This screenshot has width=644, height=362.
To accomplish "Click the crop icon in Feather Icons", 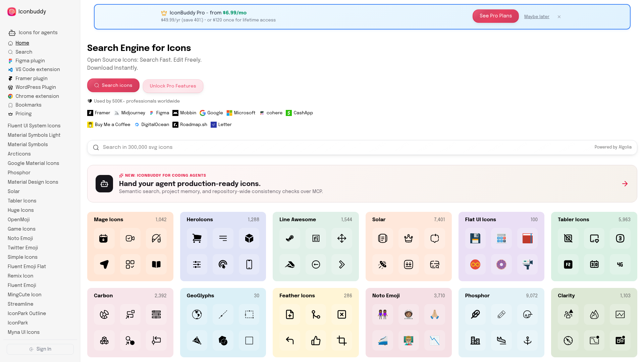I will (342, 341).
